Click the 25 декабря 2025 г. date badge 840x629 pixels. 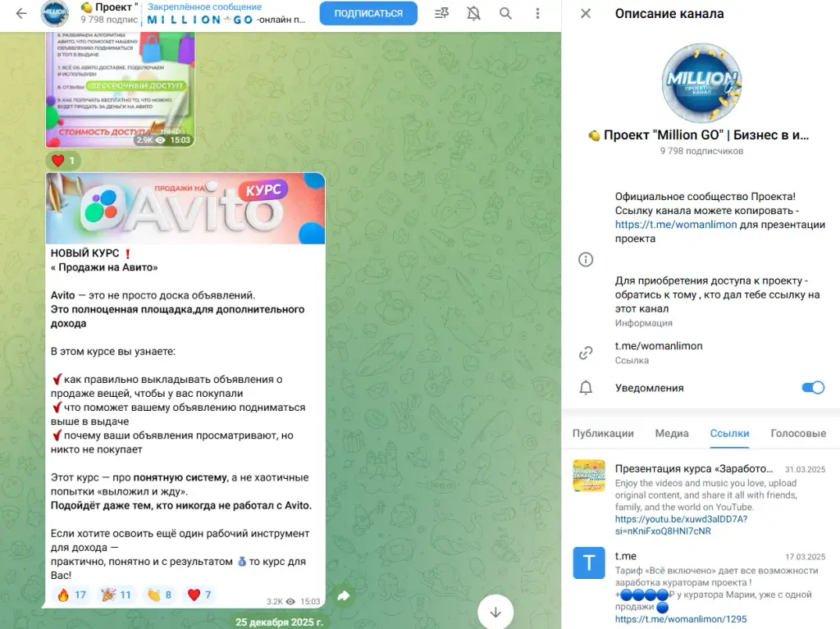point(279,622)
